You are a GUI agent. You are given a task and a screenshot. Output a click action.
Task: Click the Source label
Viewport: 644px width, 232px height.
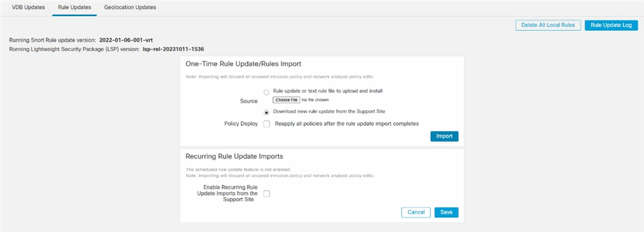tap(249, 101)
